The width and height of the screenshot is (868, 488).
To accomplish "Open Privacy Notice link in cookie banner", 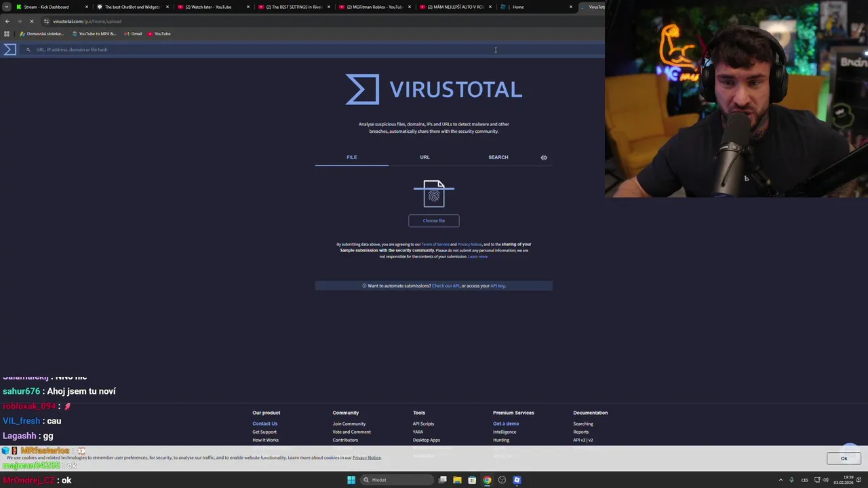I will coord(366,457).
